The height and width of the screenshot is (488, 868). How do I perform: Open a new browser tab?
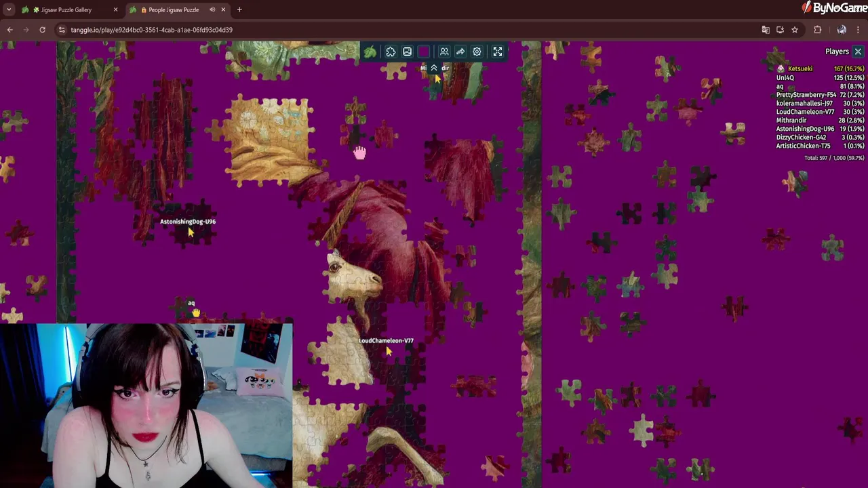pos(239,9)
